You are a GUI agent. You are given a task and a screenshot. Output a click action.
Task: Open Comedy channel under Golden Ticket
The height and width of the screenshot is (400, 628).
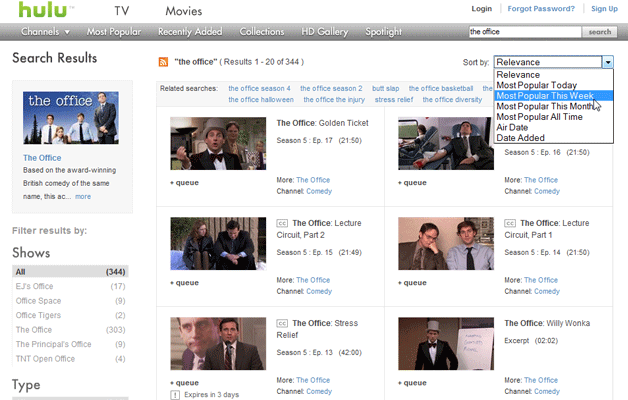point(319,191)
